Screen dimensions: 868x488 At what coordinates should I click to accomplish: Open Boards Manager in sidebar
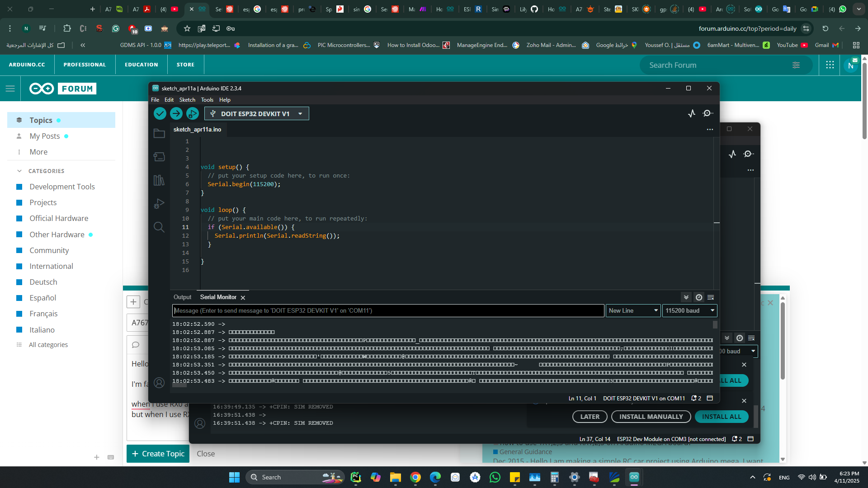click(159, 157)
